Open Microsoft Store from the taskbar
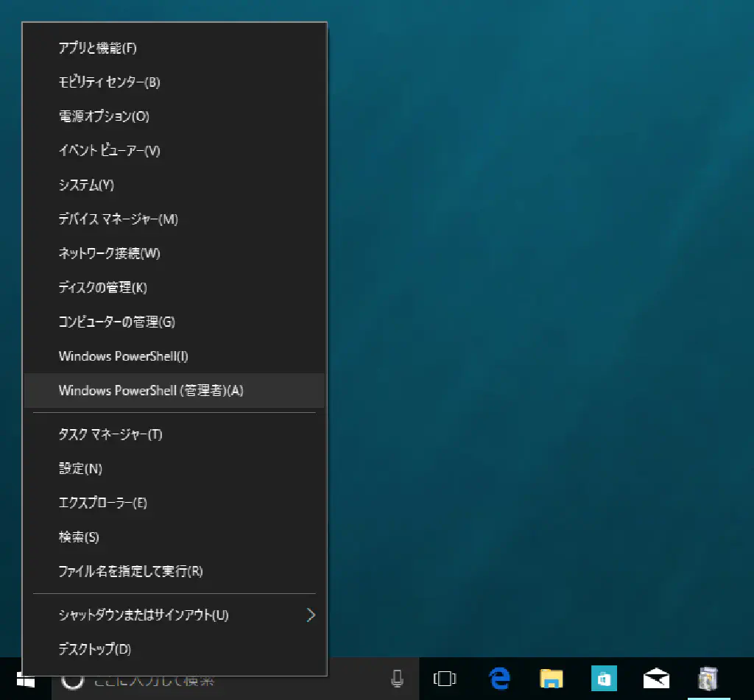754x700 pixels. point(604,679)
